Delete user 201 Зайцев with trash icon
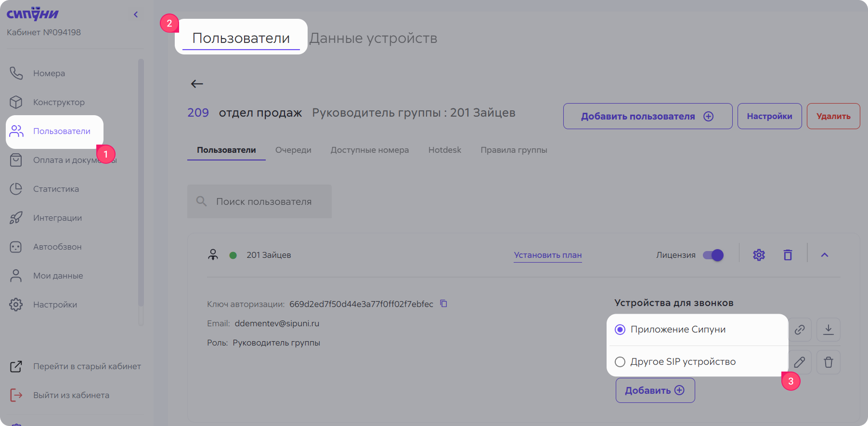 [x=788, y=255]
